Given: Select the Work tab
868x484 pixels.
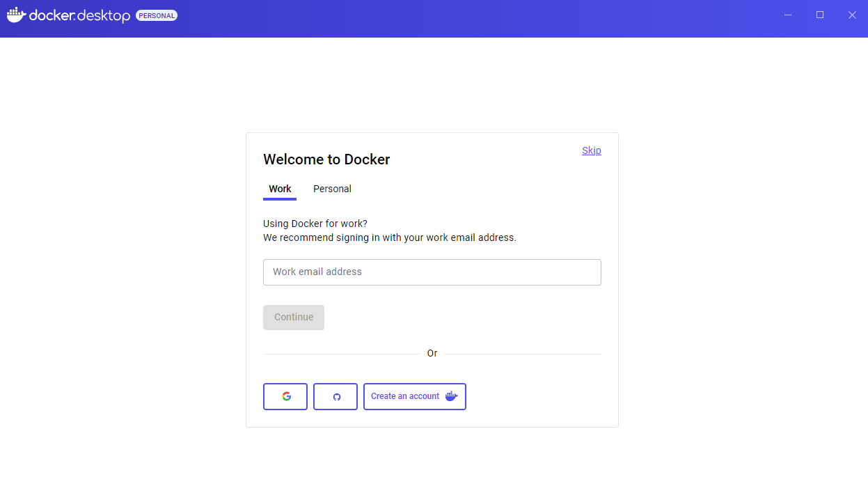Looking at the screenshot, I should pos(280,189).
